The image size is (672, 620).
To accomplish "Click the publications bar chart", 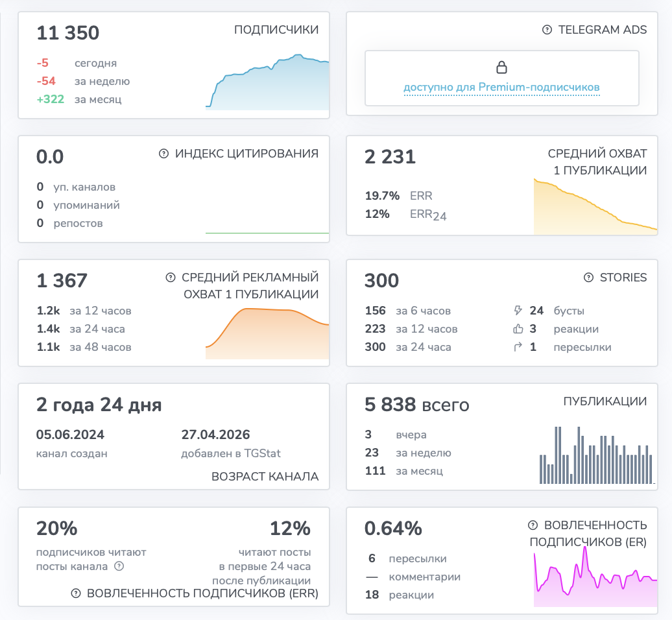I will coord(597,455).
